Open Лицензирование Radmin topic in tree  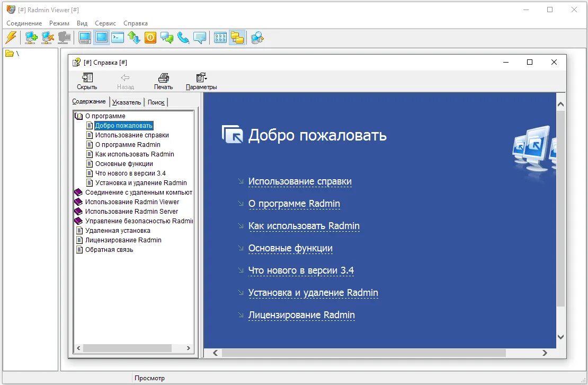[x=123, y=240]
